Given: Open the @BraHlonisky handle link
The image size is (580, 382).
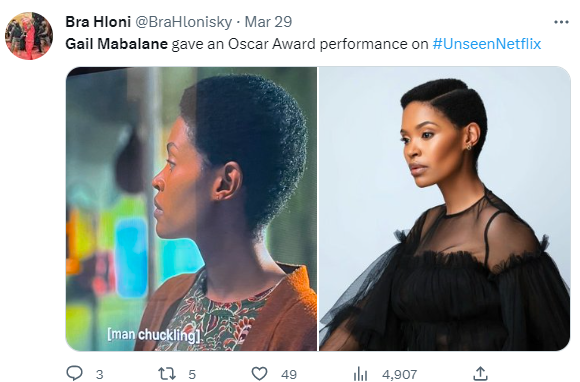Looking at the screenshot, I should [x=183, y=22].
